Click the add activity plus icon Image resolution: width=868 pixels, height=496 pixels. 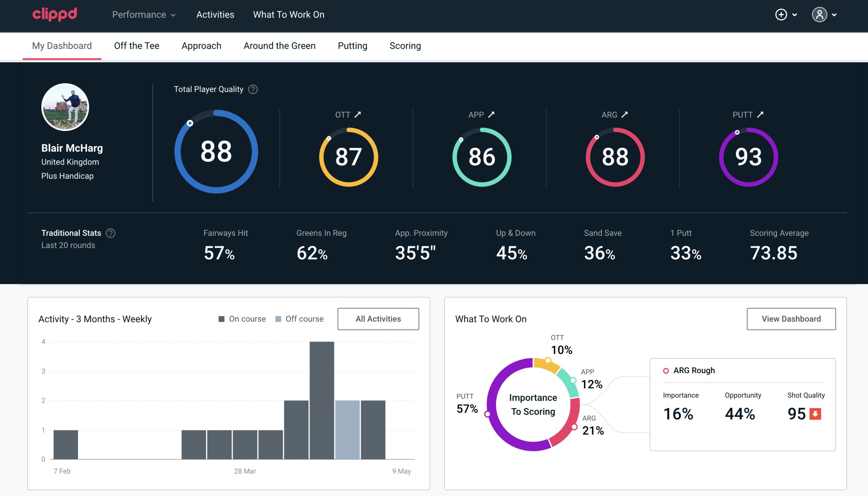(781, 15)
